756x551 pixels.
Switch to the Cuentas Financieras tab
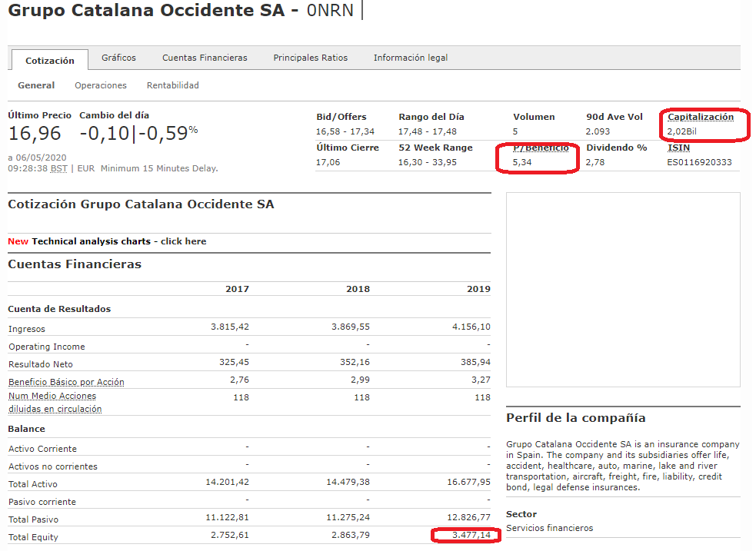tap(205, 58)
